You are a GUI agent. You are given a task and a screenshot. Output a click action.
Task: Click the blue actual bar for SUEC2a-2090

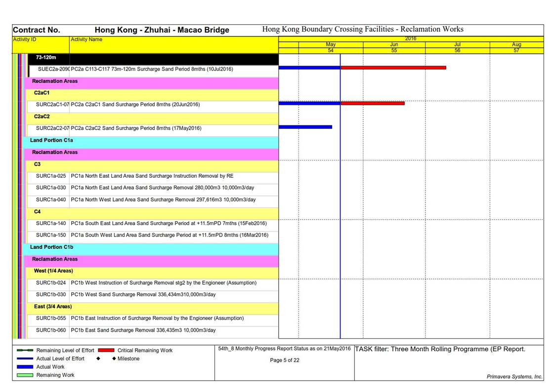click(309, 68)
